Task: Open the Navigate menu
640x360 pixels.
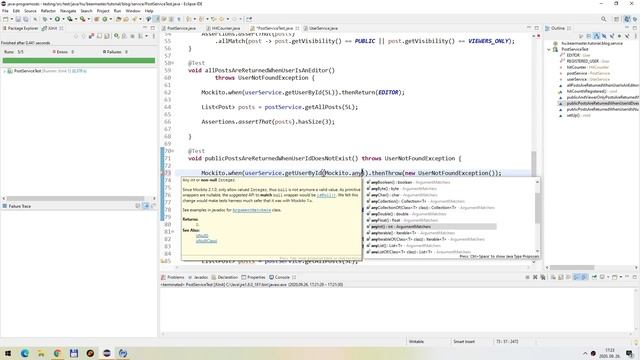Action: (68, 11)
